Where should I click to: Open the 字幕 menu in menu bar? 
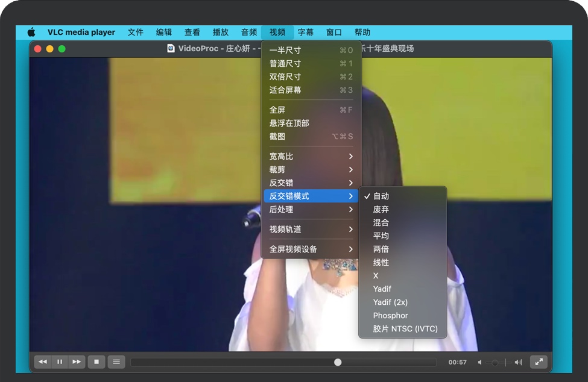pos(306,33)
